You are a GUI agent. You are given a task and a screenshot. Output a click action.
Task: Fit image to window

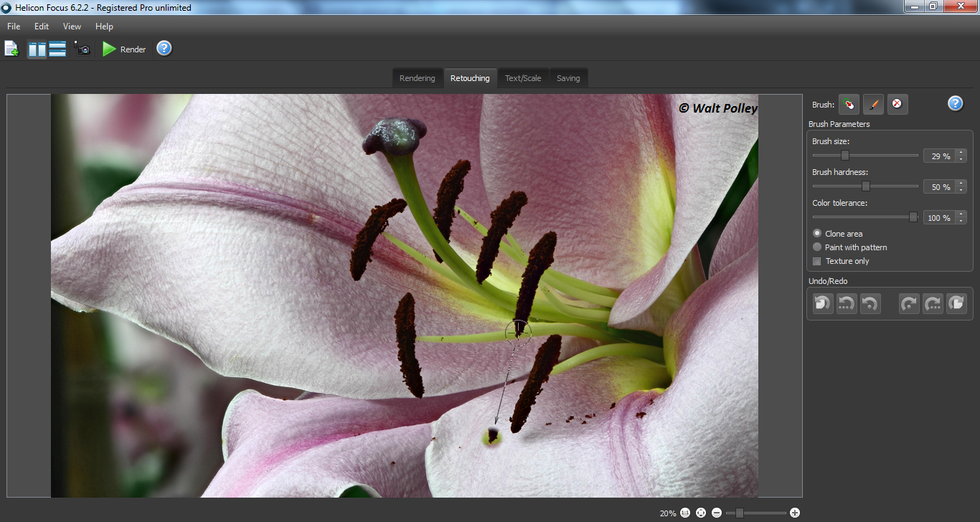(x=701, y=513)
